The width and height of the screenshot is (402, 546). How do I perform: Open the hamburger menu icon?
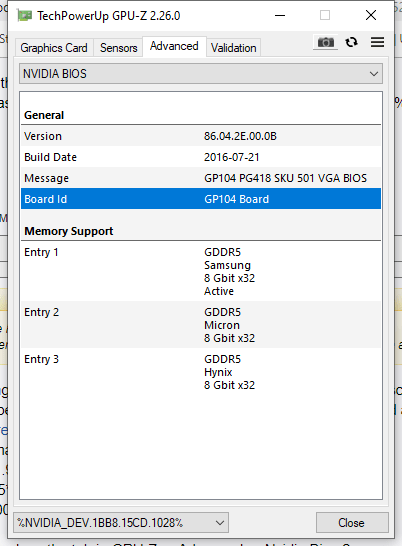click(x=377, y=42)
